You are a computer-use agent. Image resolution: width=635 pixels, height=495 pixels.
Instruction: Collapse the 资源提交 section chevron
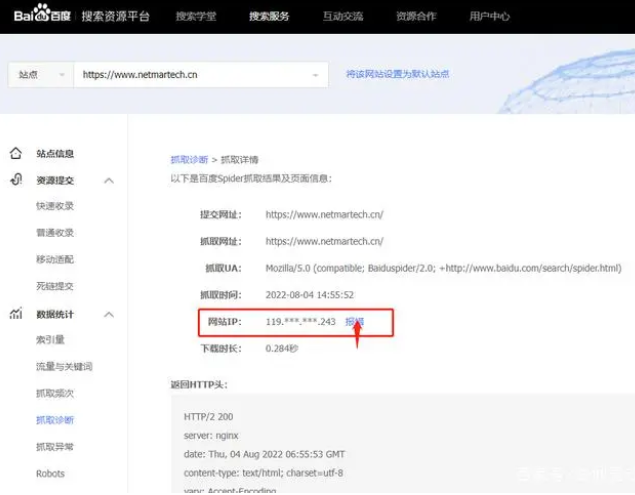pyautogui.click(x=109, y=181)
